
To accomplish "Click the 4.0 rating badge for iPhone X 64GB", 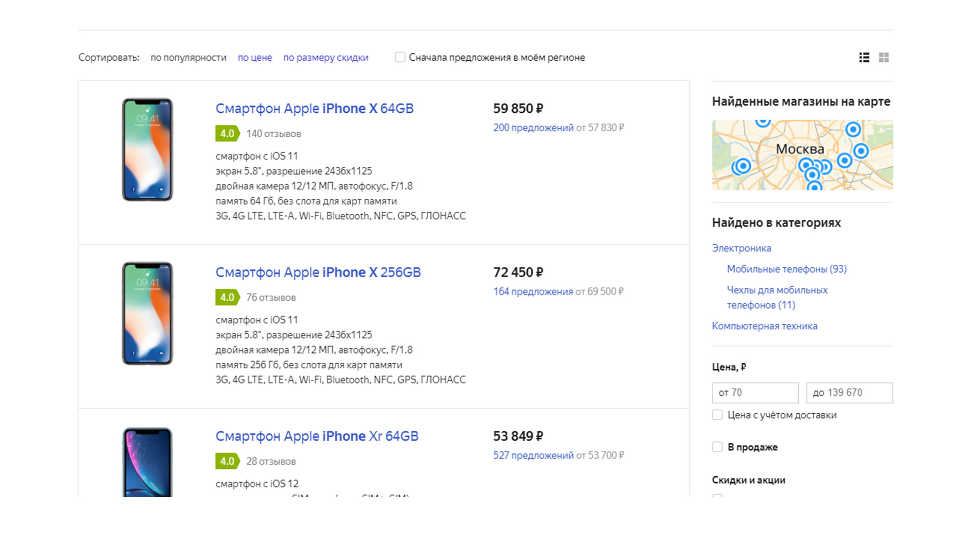I will click(227, 134).
